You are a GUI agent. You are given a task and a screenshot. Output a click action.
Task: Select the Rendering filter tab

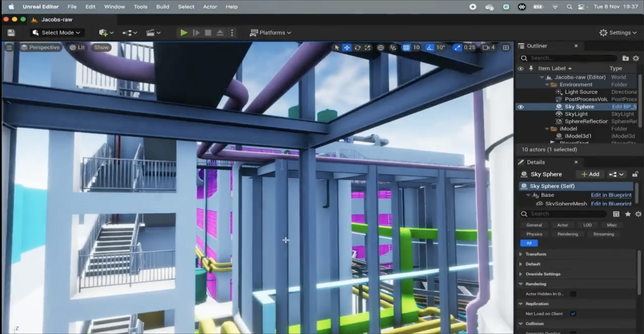[x=568, y=234]
